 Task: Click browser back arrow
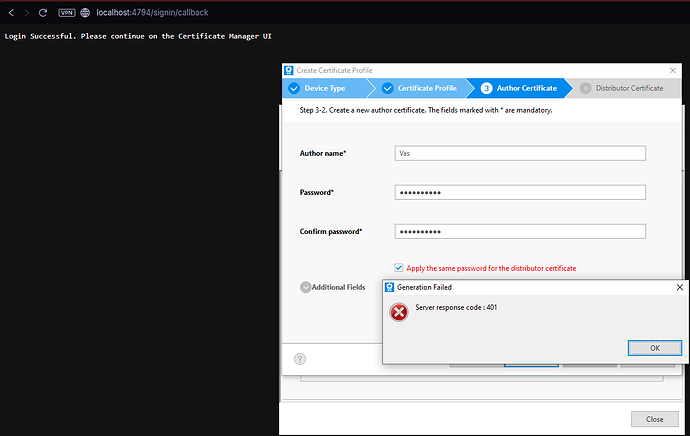click(11, 13)
